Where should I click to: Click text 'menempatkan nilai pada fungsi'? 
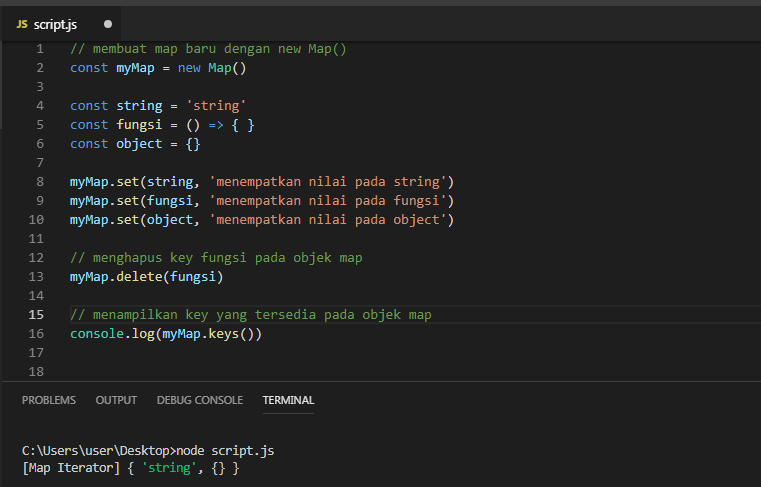(328, 201)
